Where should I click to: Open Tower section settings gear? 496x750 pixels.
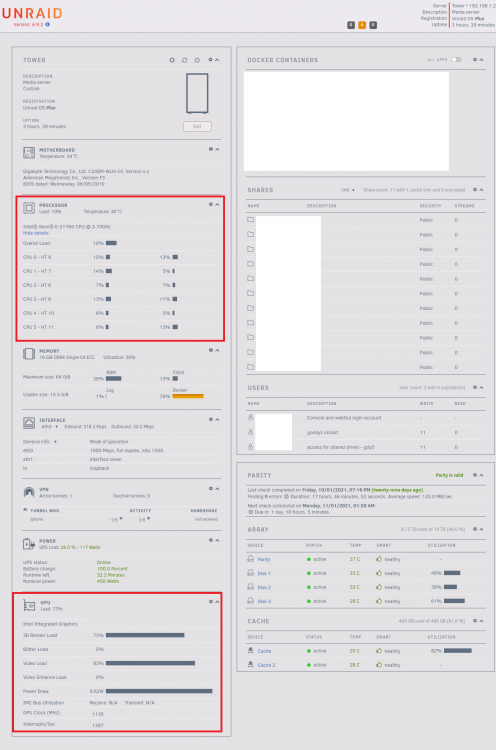click(210, 60)
